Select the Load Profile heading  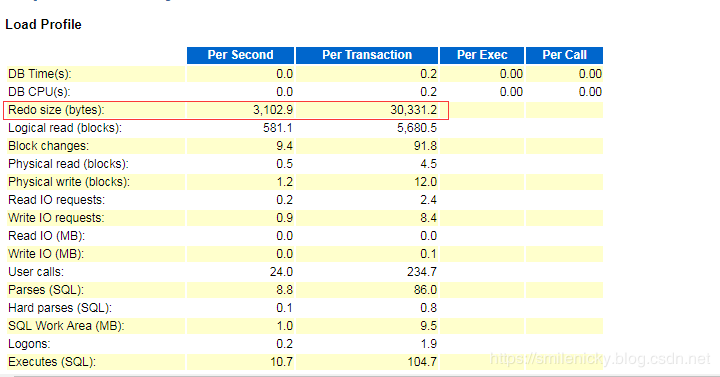(x=43, y=24)
